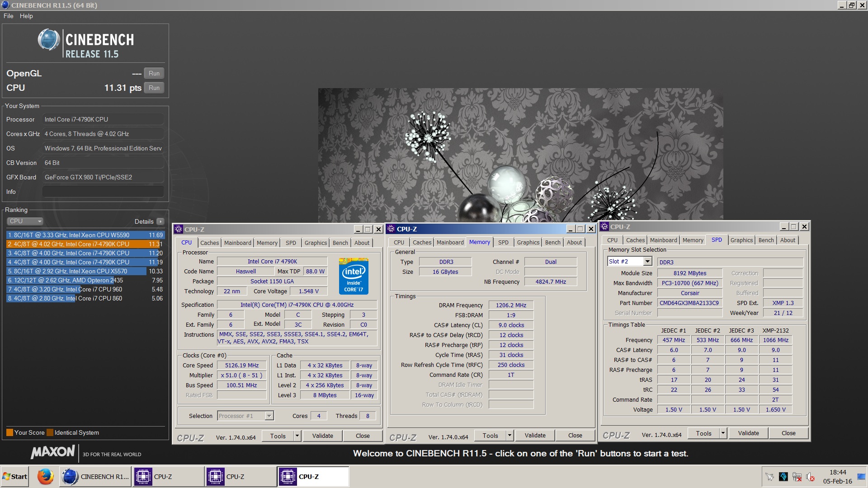Select ranking row Xeon CPU W5590

pyautogui.click(x=85, y=235)
